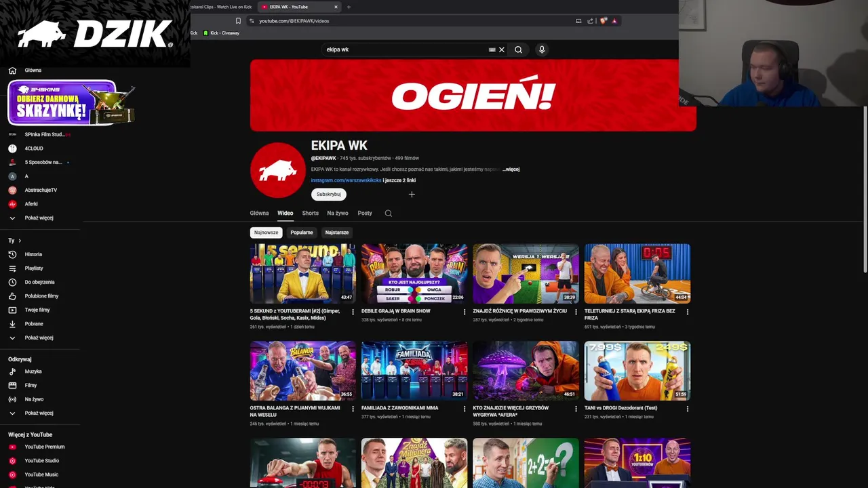
Task: Open Twoje filmy in the sidebar
Action: point(37,310)
